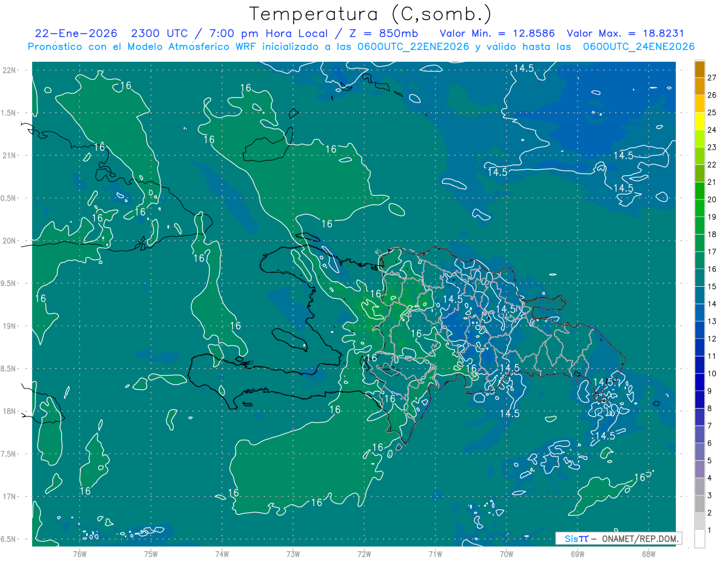Click color scale value '17'
The image size is (728, 562).
coord(712,252)
